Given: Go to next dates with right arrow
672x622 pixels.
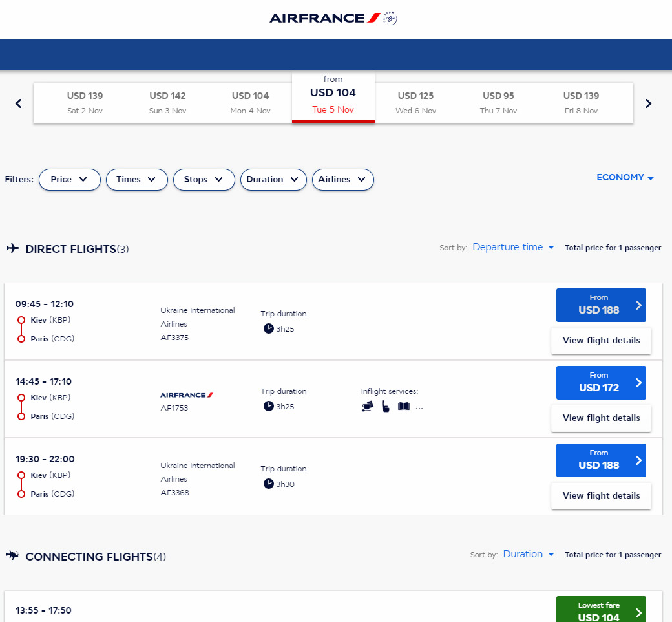Looking at the screenshot, I should (x=649, y=103).
